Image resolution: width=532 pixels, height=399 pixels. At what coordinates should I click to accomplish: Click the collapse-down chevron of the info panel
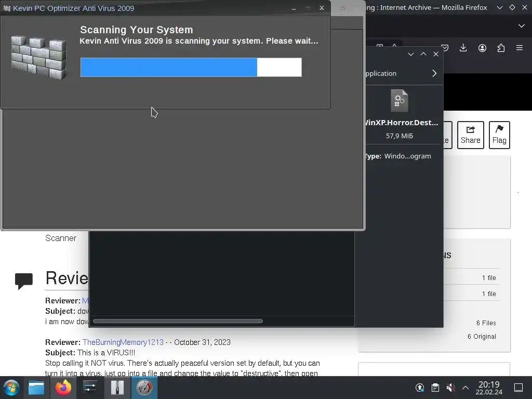(x=411, y=54)
